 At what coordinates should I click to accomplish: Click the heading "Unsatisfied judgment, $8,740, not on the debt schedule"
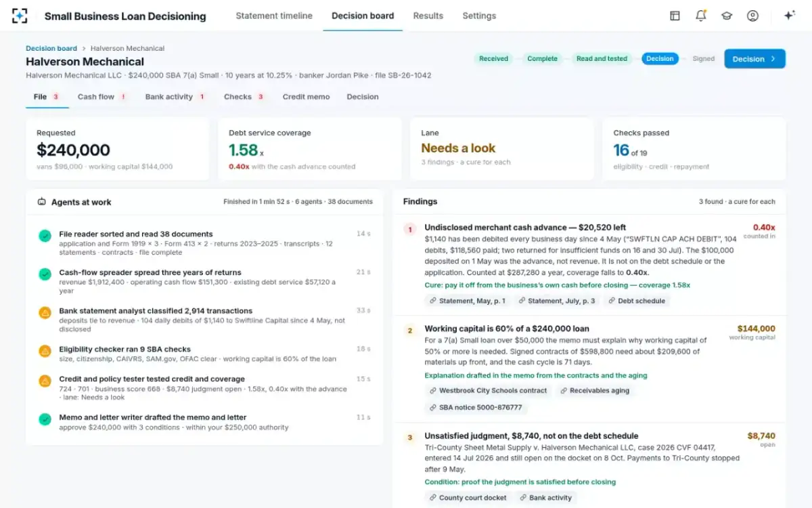[531, 436]
